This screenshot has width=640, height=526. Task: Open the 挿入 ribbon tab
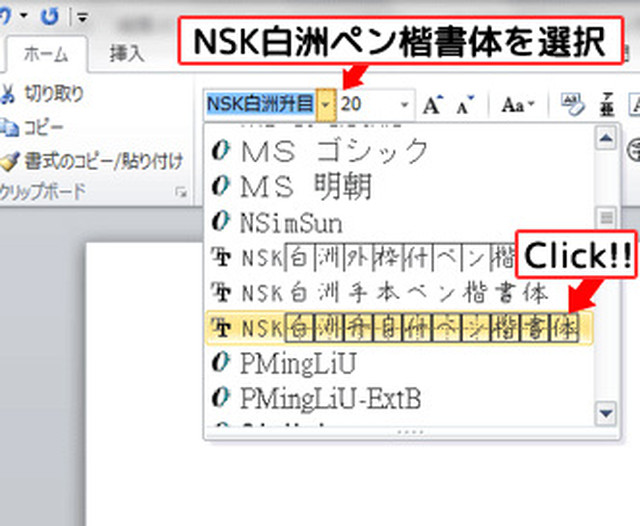(x=127, y=54)
